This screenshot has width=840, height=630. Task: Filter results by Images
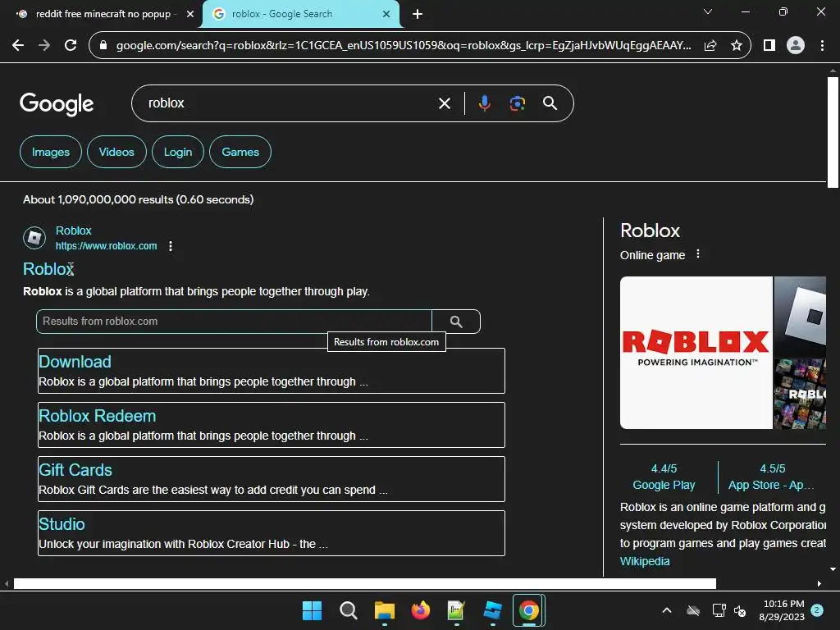click(51, 152)
